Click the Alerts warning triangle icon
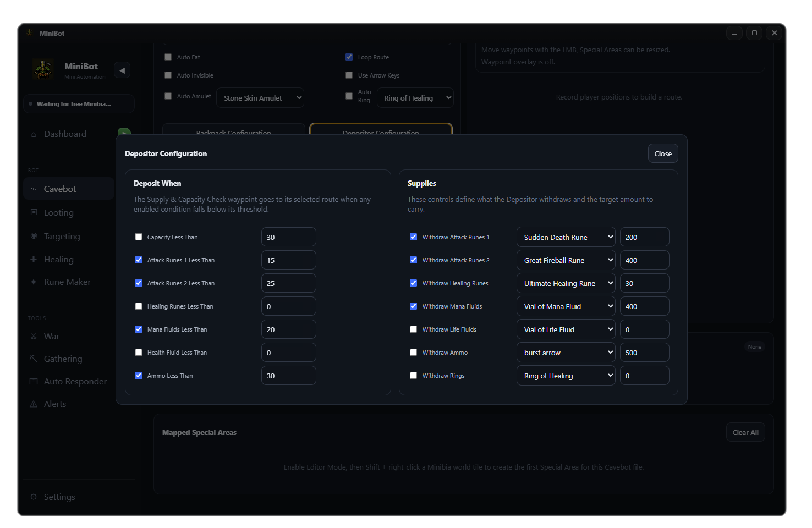The width and height of the screenshot is (812, 528). [x=34, y=404]
